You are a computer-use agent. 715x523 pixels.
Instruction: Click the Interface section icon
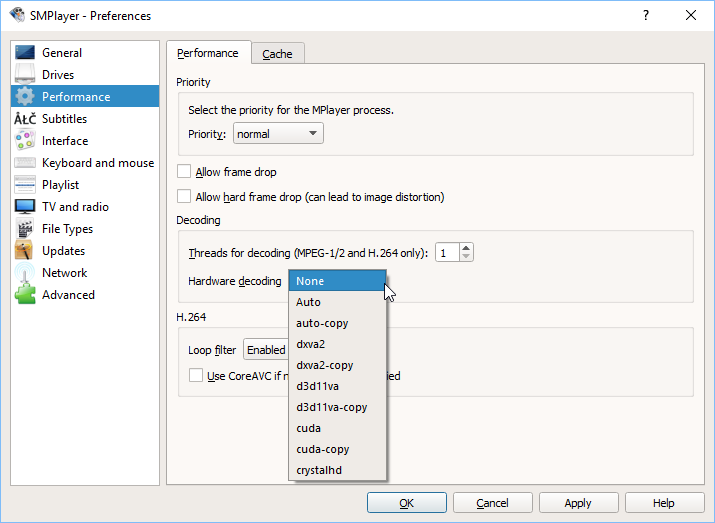pos(25,141)
